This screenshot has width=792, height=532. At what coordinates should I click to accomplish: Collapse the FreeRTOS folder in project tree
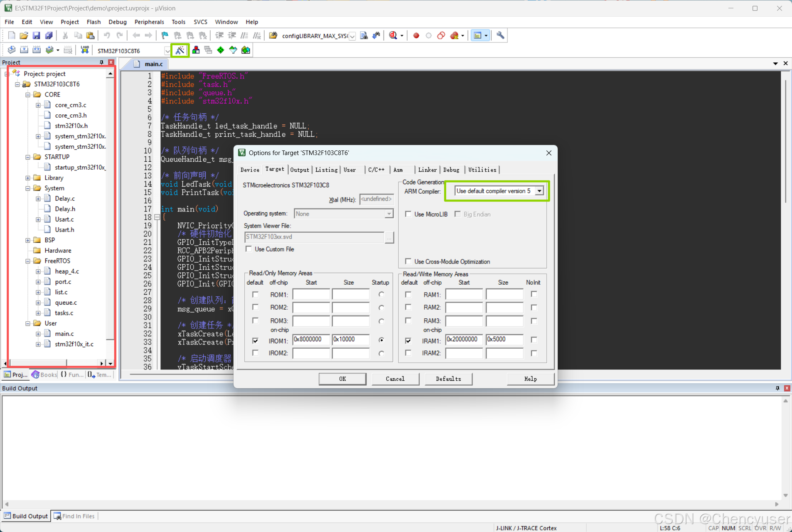28,261
